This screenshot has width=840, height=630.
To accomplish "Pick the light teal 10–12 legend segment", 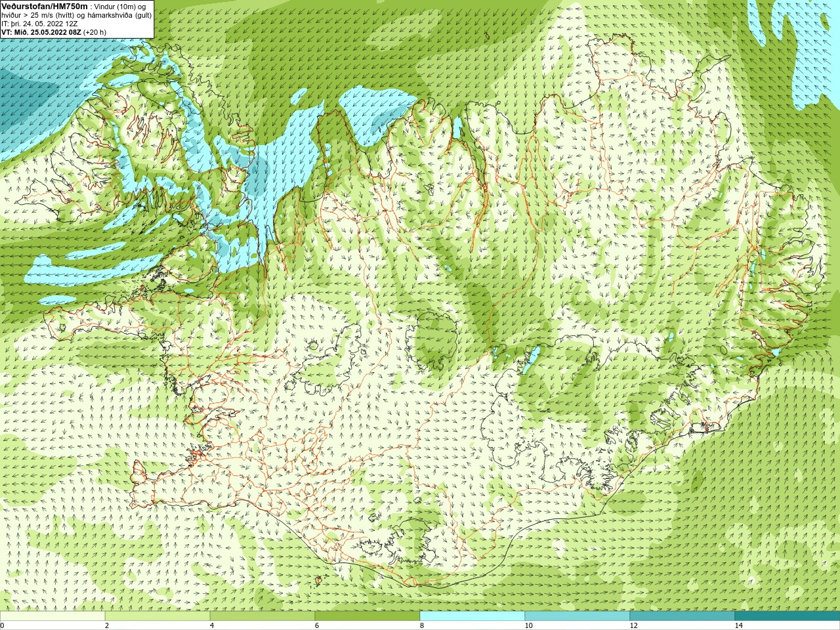I will pyautogui.click(x=577, y=616).
